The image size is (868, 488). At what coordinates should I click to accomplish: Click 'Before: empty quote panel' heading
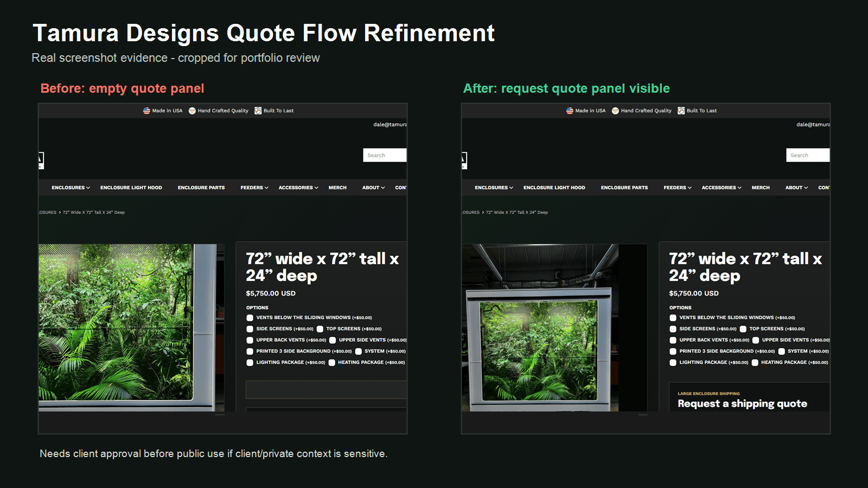pos(122,88)
